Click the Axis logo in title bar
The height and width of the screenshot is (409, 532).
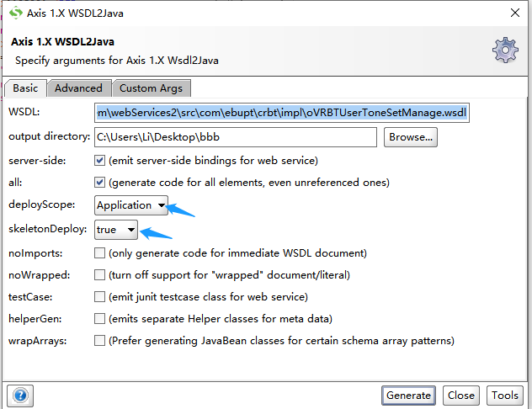15,13
